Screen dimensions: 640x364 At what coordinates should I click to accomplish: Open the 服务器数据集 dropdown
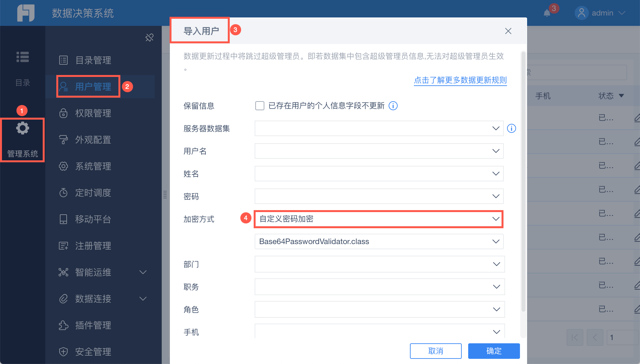pos(379,128)
